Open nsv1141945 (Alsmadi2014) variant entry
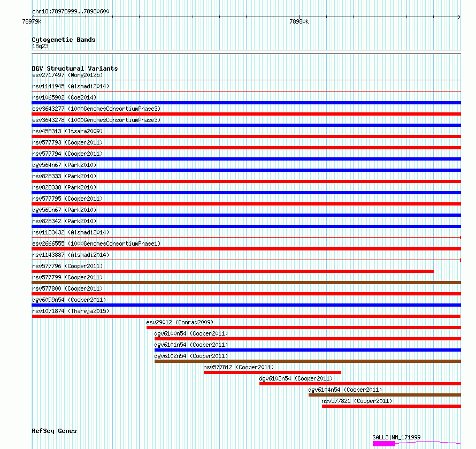This screenshot has width=476, height=449. (x=71, y=86)
